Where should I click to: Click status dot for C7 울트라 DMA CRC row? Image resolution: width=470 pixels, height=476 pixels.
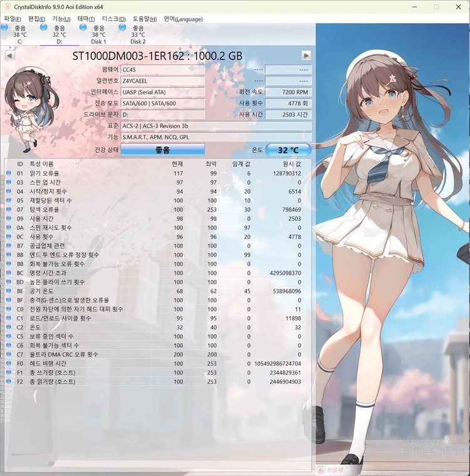click(9, 354)
